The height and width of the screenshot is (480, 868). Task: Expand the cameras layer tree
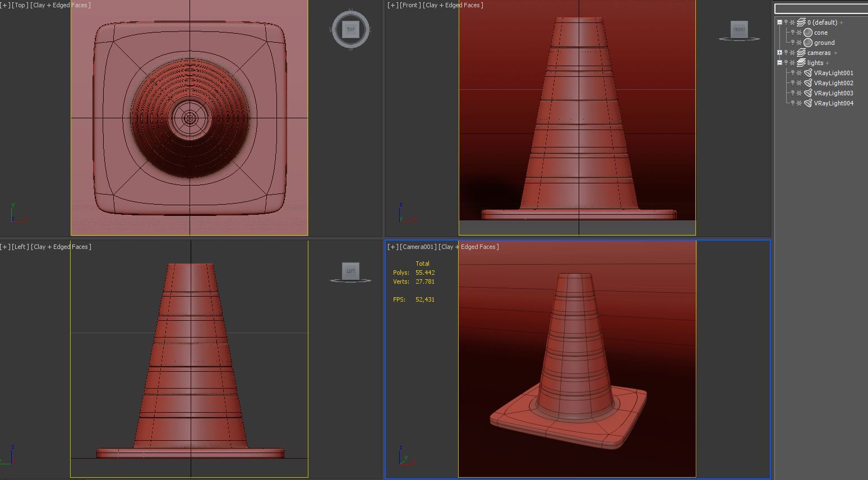779,53
